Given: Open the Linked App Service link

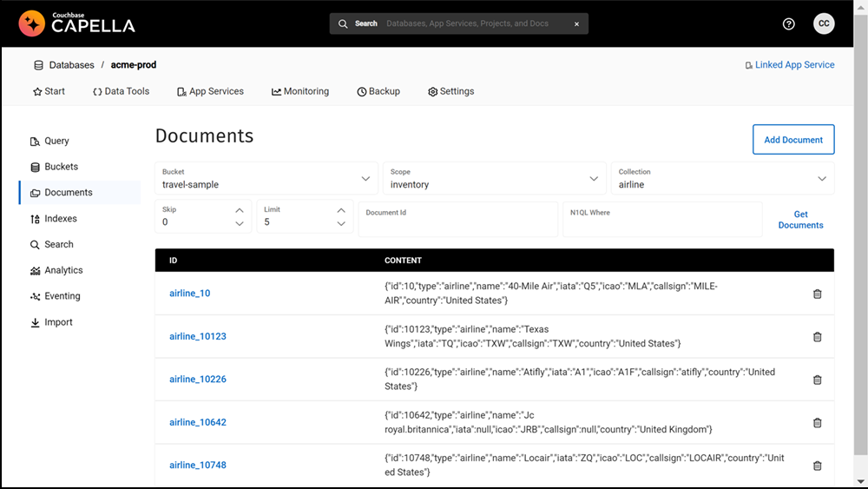Looking at the screenshot, I should click(x=789, y=65).
